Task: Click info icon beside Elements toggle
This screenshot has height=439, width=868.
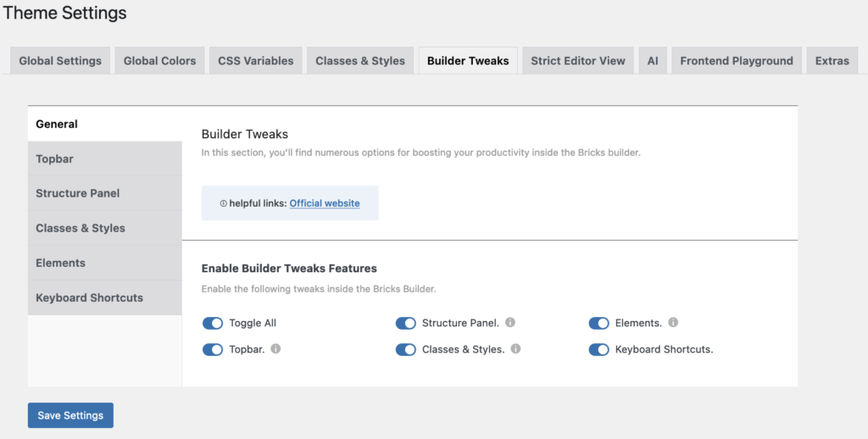Action: [x=673, y=323]
